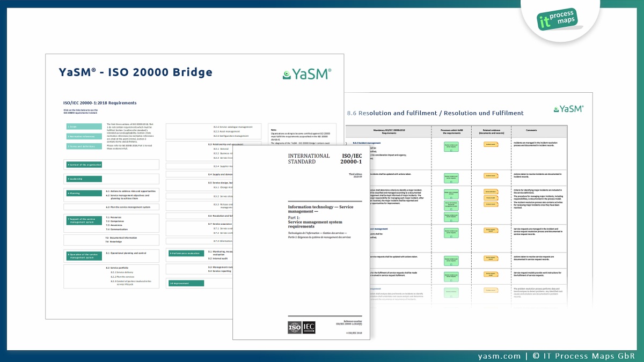The image size is (644, 362).
Task: Click '8.2.6 Configuration management' entry
Action: pyautogui.click(x=231, y=136)
